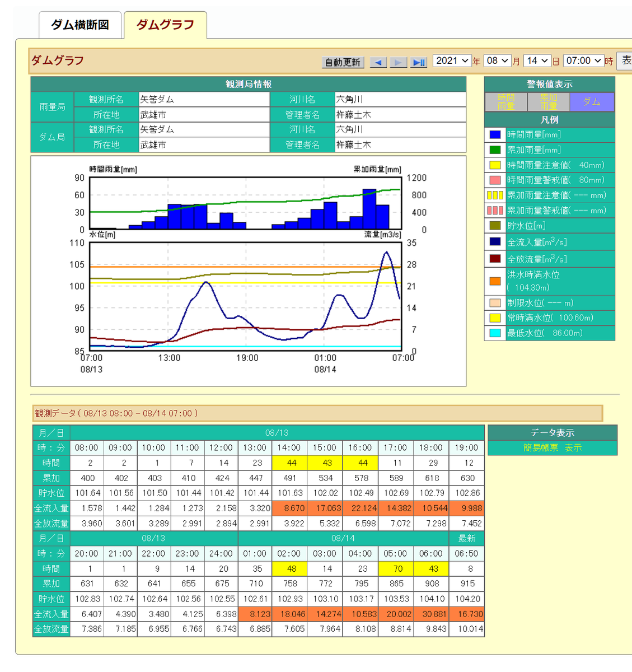Click the 杵藤土木 manager cell for ダム局
Image resolution: width=632 pixels, height=672 pixels.
(400, 144)
